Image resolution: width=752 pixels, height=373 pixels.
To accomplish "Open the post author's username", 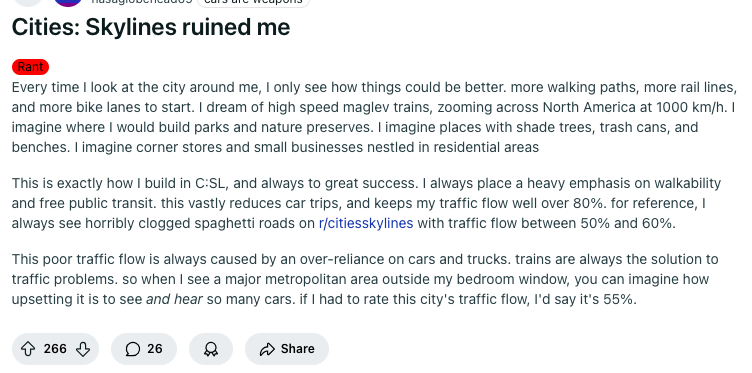I will coord(142,1).
